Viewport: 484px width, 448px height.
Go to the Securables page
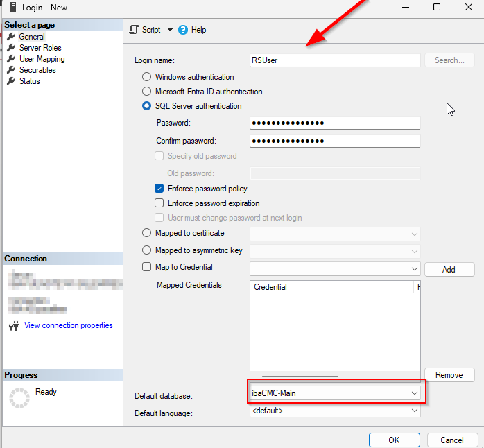pos(37,70)
